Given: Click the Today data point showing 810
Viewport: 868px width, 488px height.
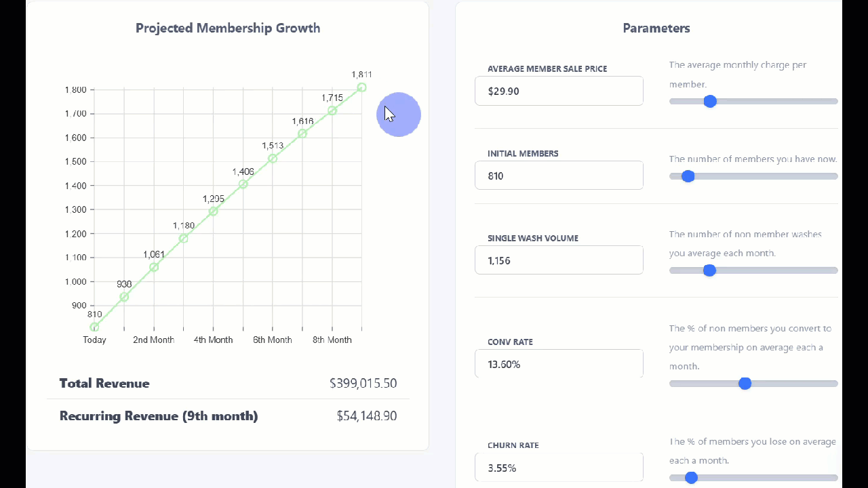Looking at the screenshot, I should (x=94, y=327).
